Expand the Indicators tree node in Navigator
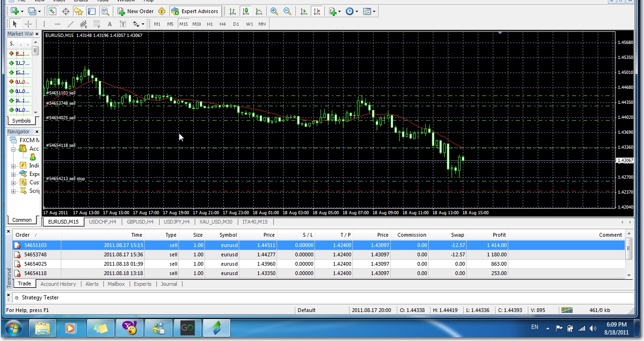Screen dimensions: 644x341 pyautogui.click(x=14, y=166)
